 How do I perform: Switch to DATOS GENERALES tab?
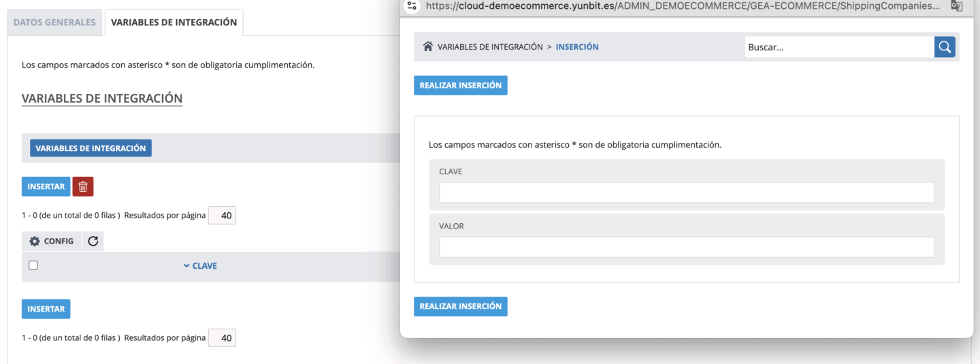tap(54, 22)
